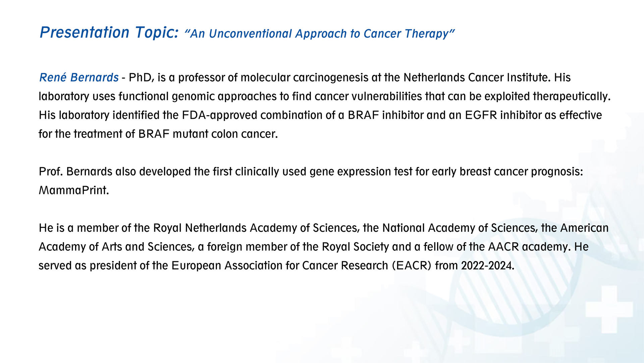Click the "BRAF mutant colon cancer" phrase
The width and height of the screenshot is (644, 363).
point(208,134)
